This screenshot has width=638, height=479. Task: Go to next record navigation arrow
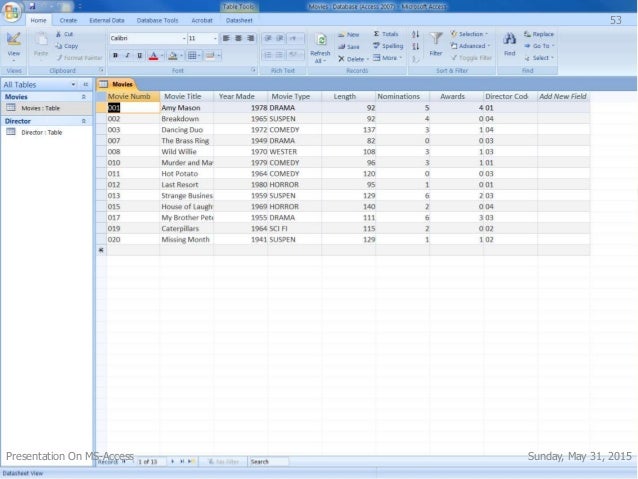[x=172, y=462]
